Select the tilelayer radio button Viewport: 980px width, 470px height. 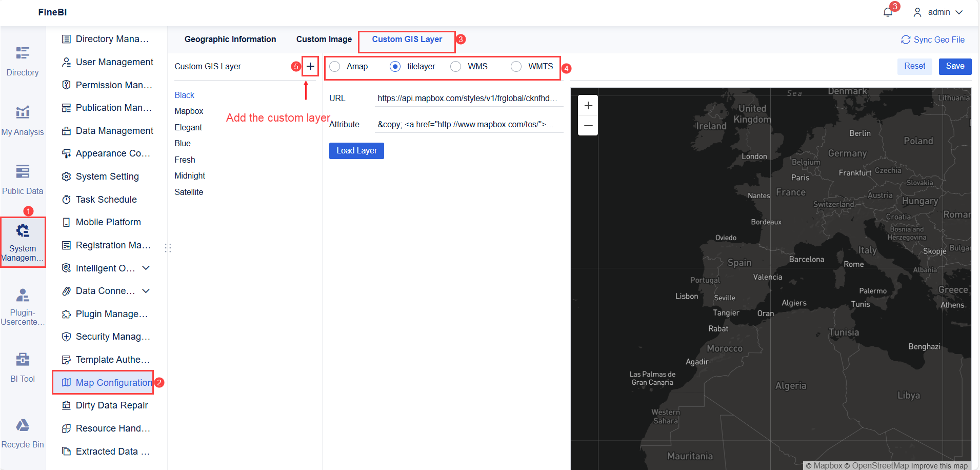pos(395,66)
